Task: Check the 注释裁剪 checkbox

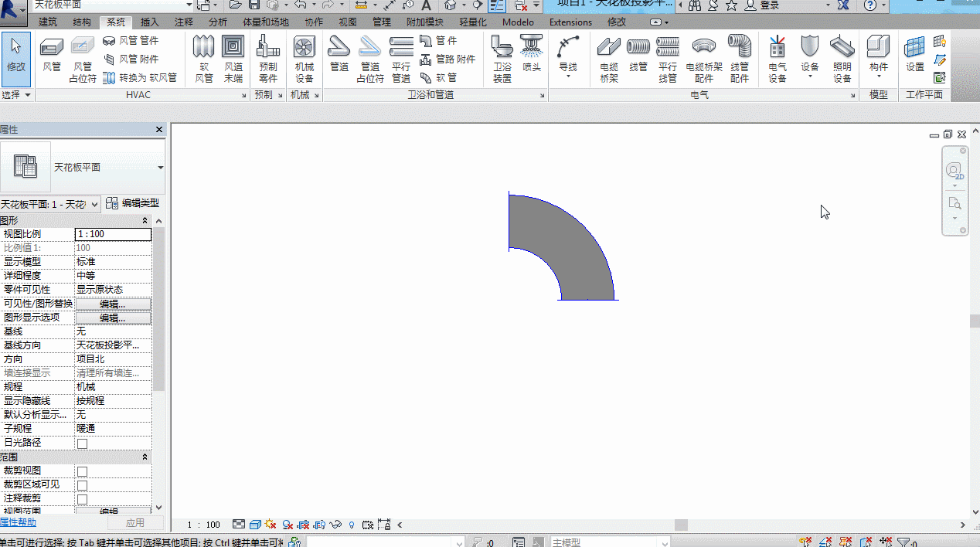Action: (x=83, y=499)
